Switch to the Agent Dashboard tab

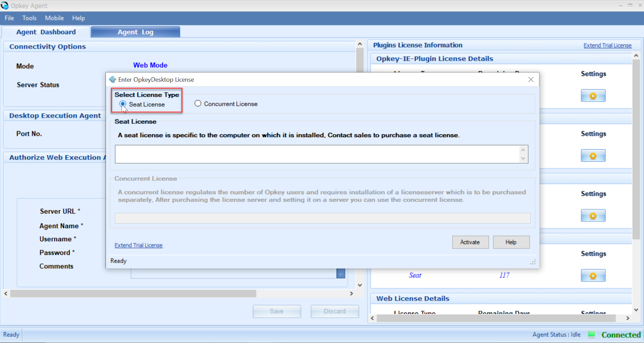(x=46, y=32)
